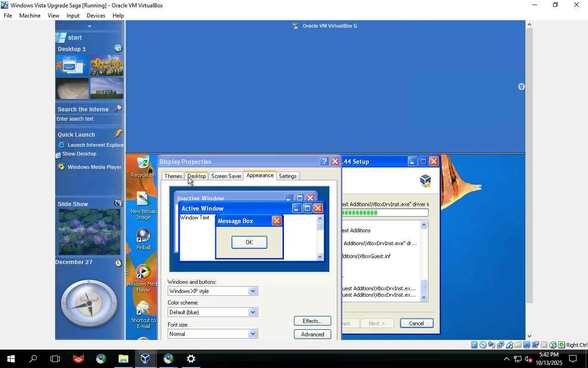
Task: Click the VirtualBox network status icon
Action: pyautogui.click(x=501, y=345)
